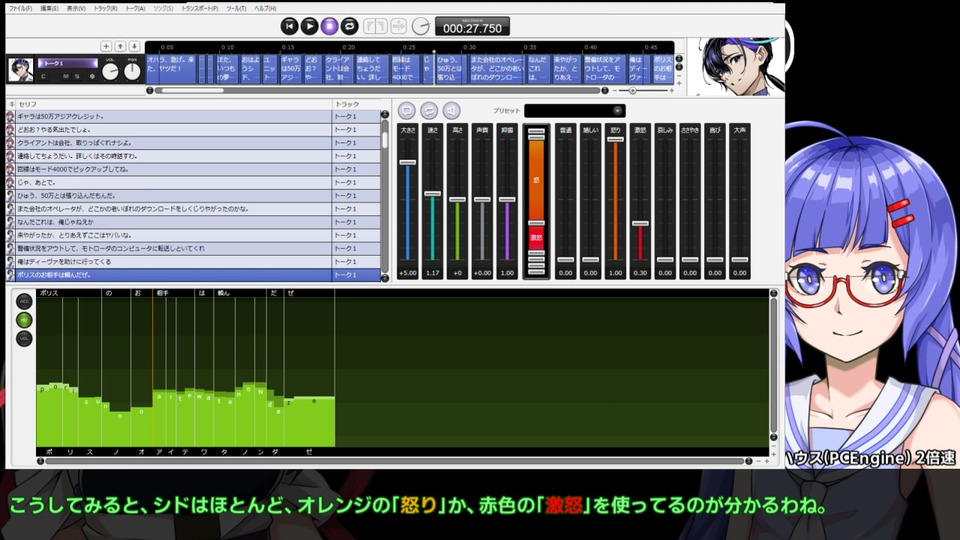Image resolution: width=960 pixels, height=540 pixels.
Task: Adjust the 抑揚 intonation slider
Action: coord(507,199)
